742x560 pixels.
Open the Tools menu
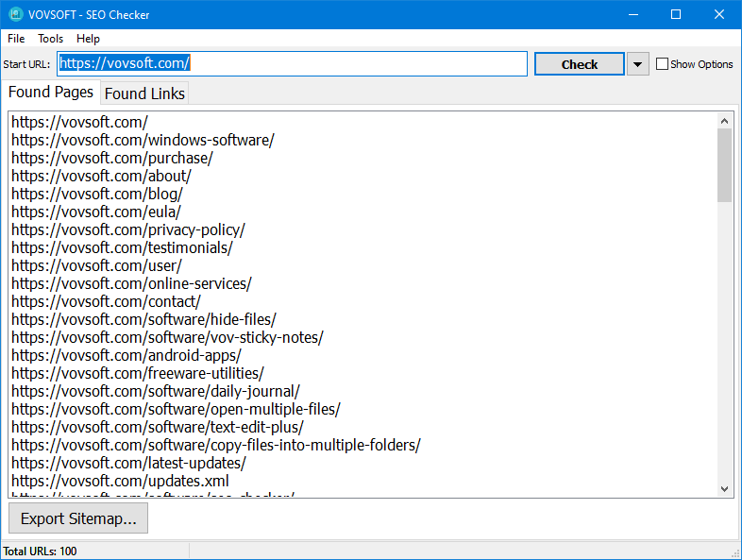click(51, 39)
